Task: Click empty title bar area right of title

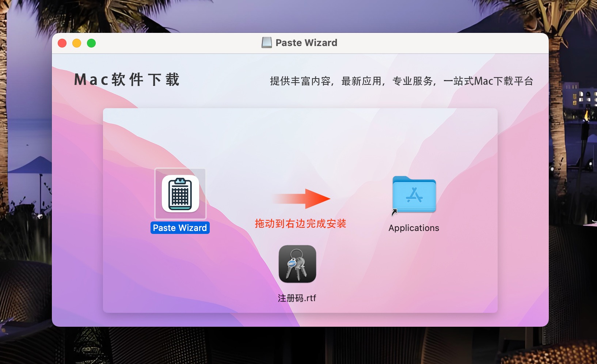Action: pos(438,43)
